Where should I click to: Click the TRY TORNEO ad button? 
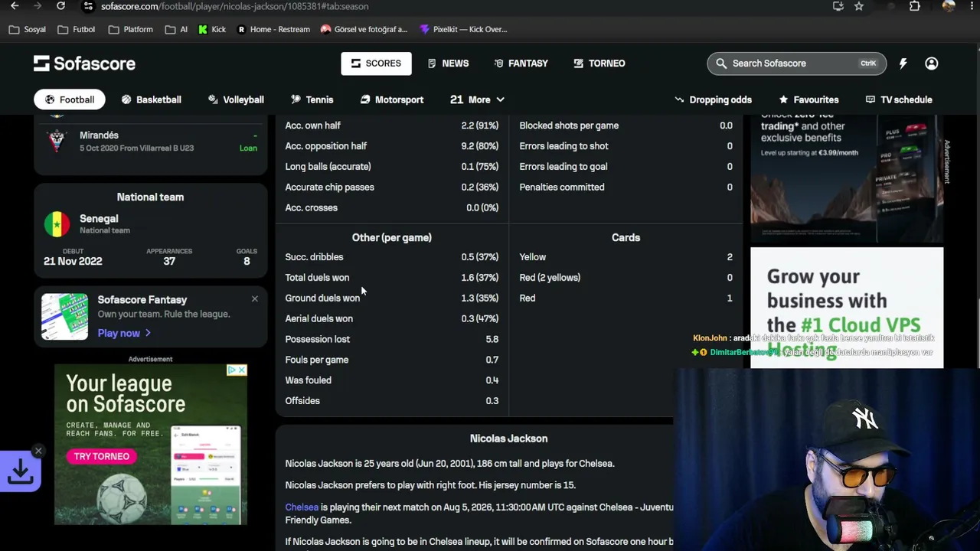[102, 456]
